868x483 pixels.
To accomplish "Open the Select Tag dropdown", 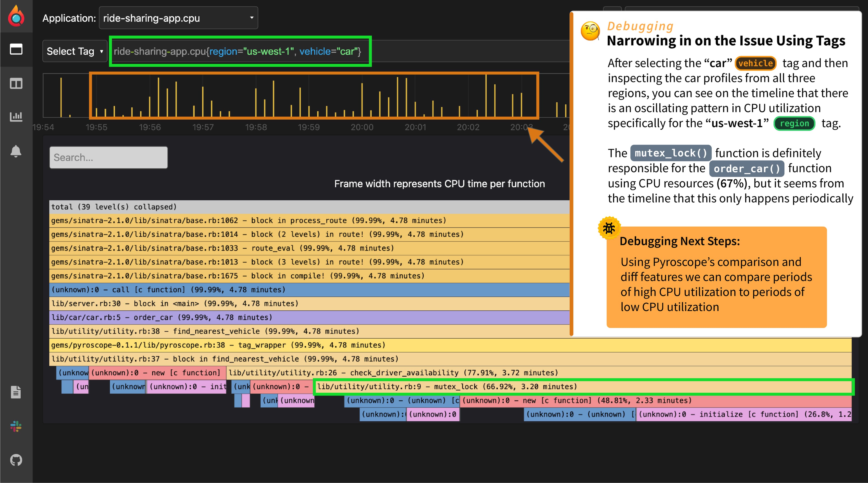I will pyautogui.click(x=74, y=51).
